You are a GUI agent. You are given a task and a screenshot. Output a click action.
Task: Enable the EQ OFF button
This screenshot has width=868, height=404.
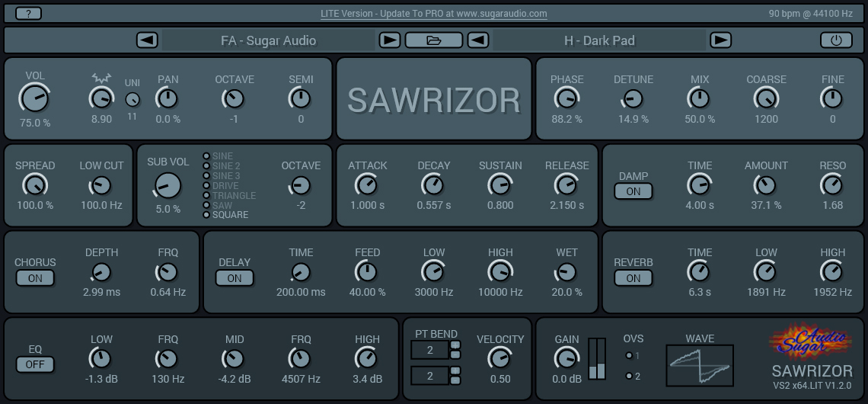pos(35,364)
